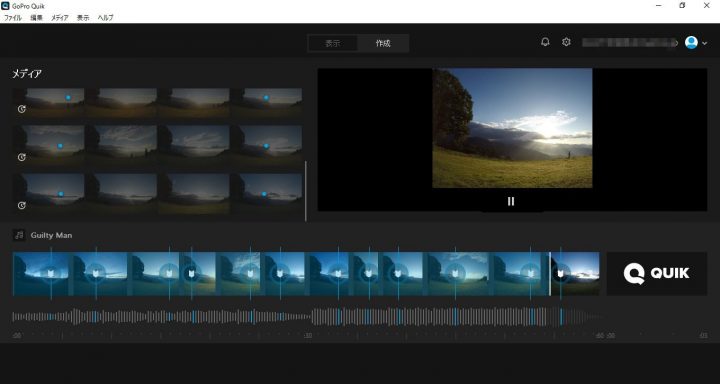Open the 編集 menu

(x=37, y=18)
